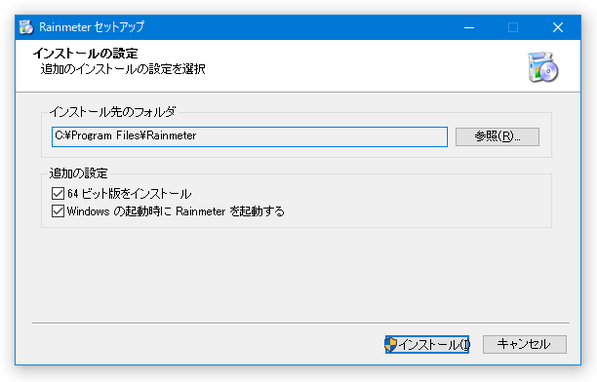The width and height of the screenshot is (597, 382).
Task: Toggle Windows の起動時に Rainmeter を起動する checkbox
Action: click(x=58, y=211)
